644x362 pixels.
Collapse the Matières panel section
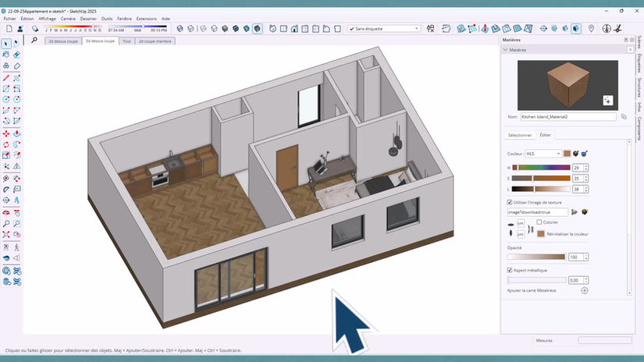[506, 50]
